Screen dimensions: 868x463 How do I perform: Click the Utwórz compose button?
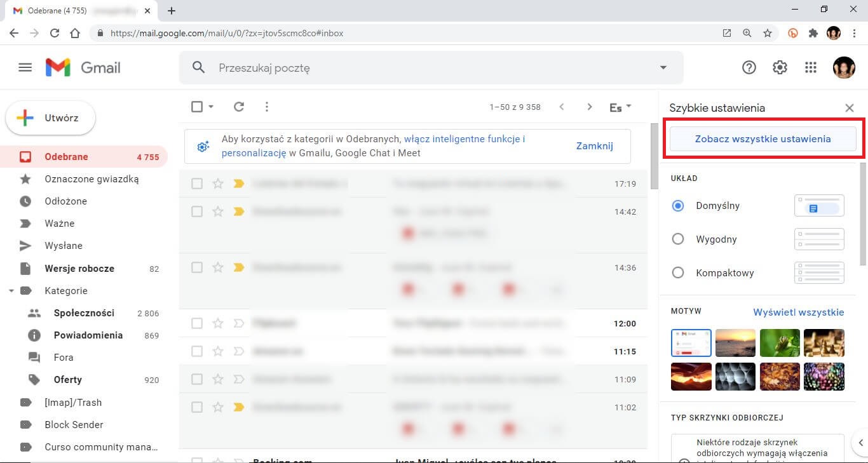[51, 118]
